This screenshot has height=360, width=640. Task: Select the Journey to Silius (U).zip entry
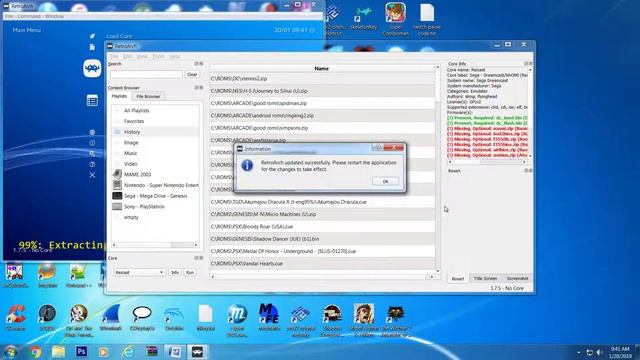coord(322,91)
